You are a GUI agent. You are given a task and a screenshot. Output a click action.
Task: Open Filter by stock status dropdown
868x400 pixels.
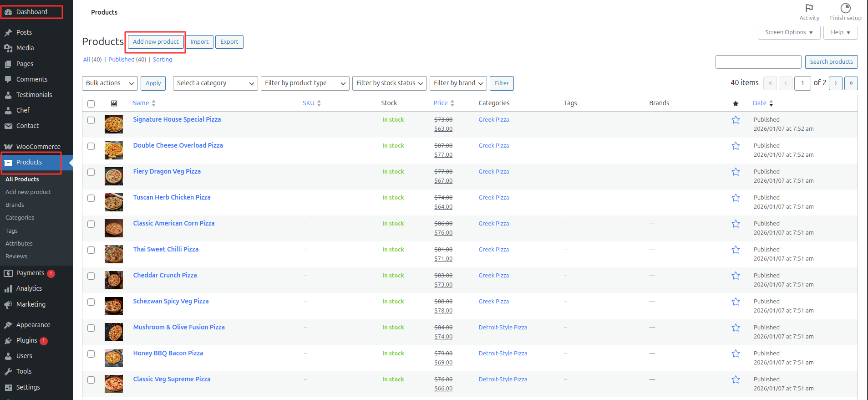click(389, 83)
